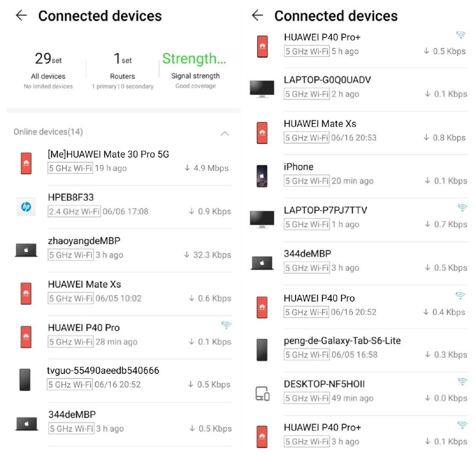The width and height of the screenshot is (476, 455).
Task: Collapse the Online devices list
Action: tap(225, 134)
